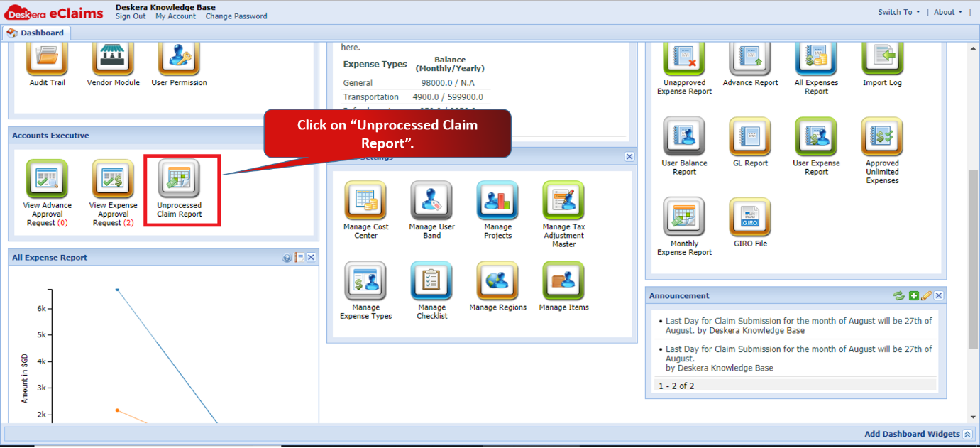Expand the About dropdown menu
980x448 pixels.
point(948,12)
